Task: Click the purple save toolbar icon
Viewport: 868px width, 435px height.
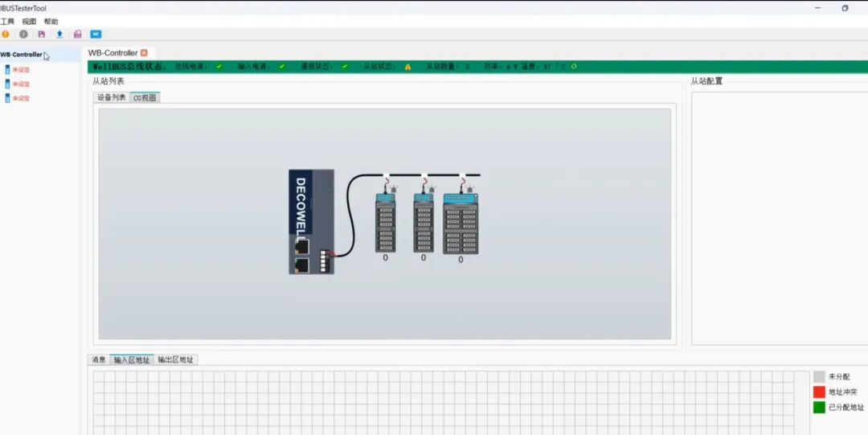Action: click(42, 35)
